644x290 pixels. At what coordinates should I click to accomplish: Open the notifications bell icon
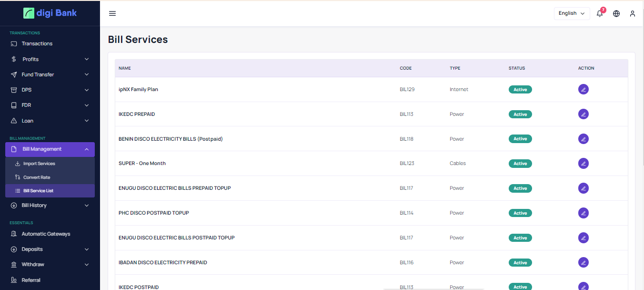click(x=600, y=13)
